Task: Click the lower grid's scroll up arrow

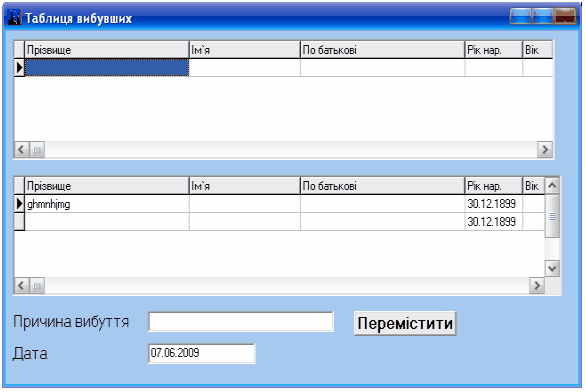Action: pyautogui.click(x=552, y=185)
